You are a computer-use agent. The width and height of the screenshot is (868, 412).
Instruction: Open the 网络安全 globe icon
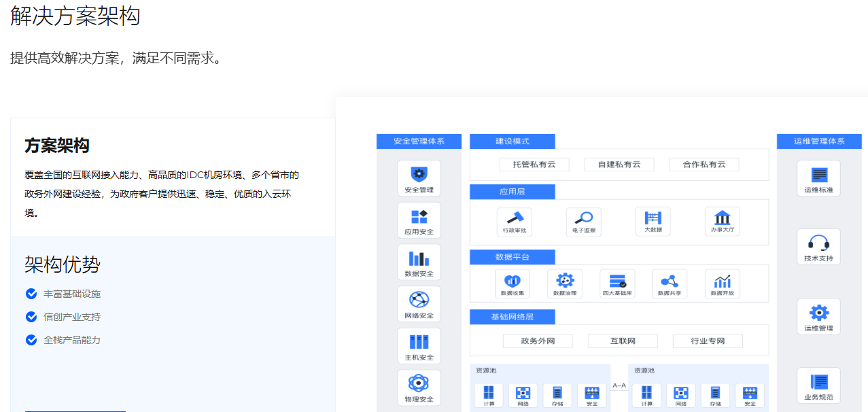pos(419,300)
